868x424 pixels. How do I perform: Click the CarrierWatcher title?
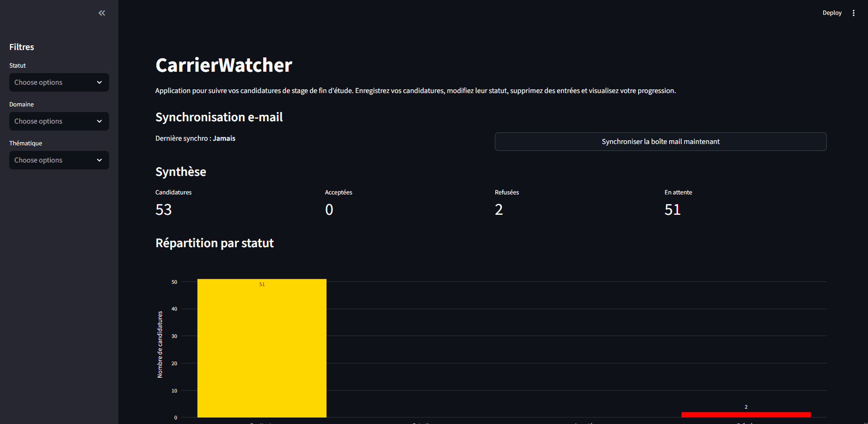point(223,65)
